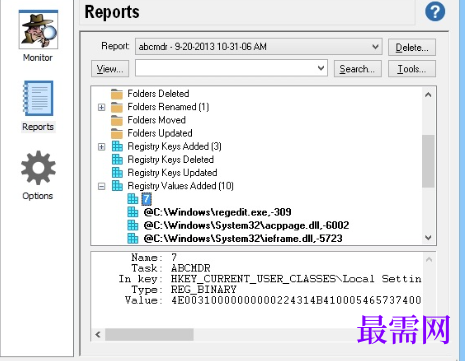
Task: Open the Options gear icon
Action: [38, 168]
